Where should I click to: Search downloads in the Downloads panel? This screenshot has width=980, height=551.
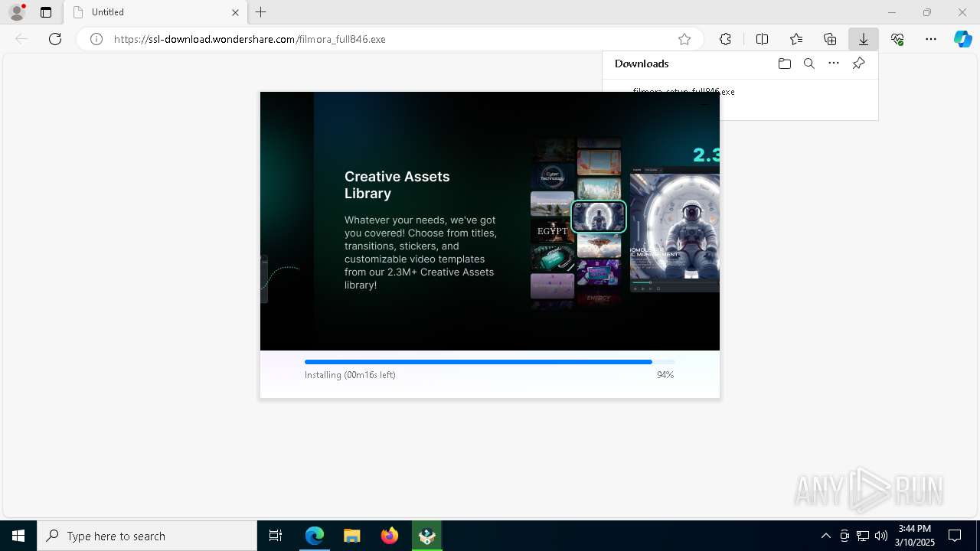tap(809, 64)
